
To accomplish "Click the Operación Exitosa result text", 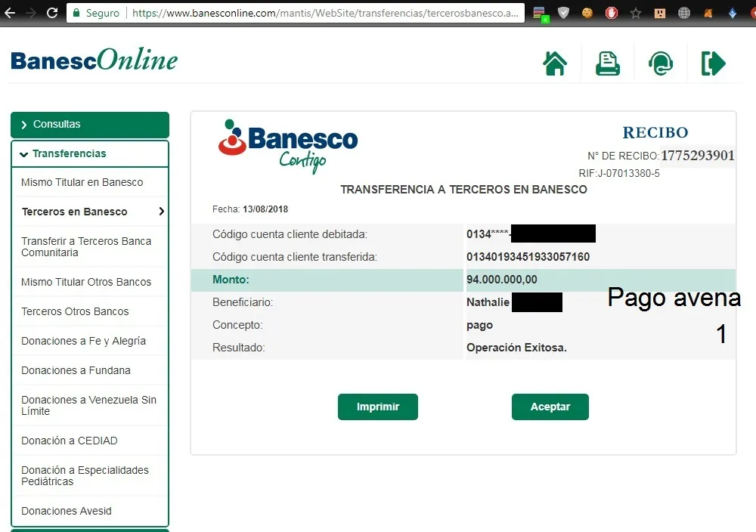I will [516, 348].
